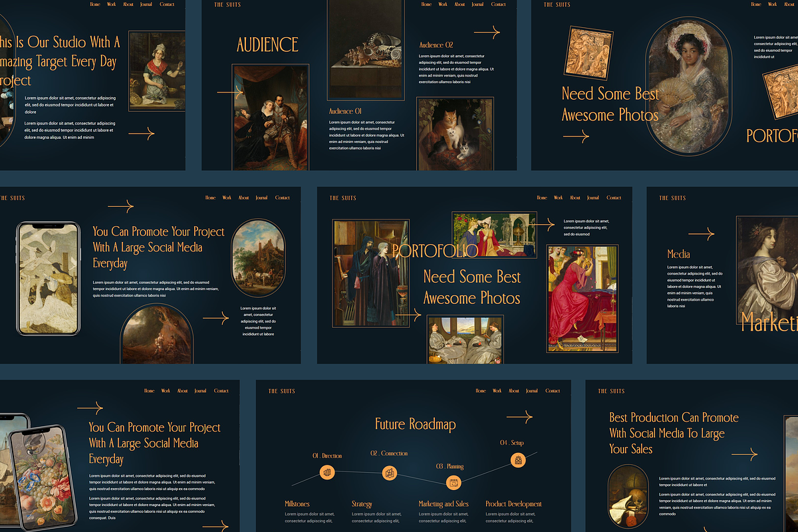This screenshot has width=798, height=532.
Task: Click THE SUITS logo on AUDIENCE slide
Action: (x=227, y=5)
